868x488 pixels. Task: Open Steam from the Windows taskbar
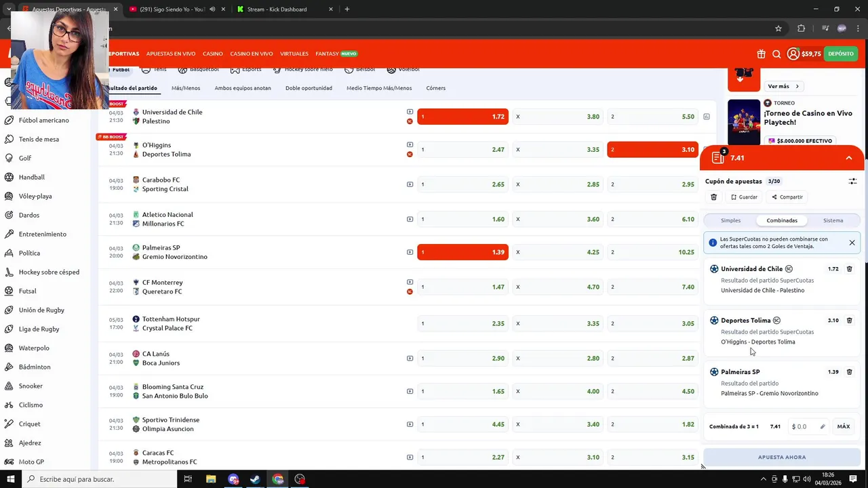pos(255,479)
